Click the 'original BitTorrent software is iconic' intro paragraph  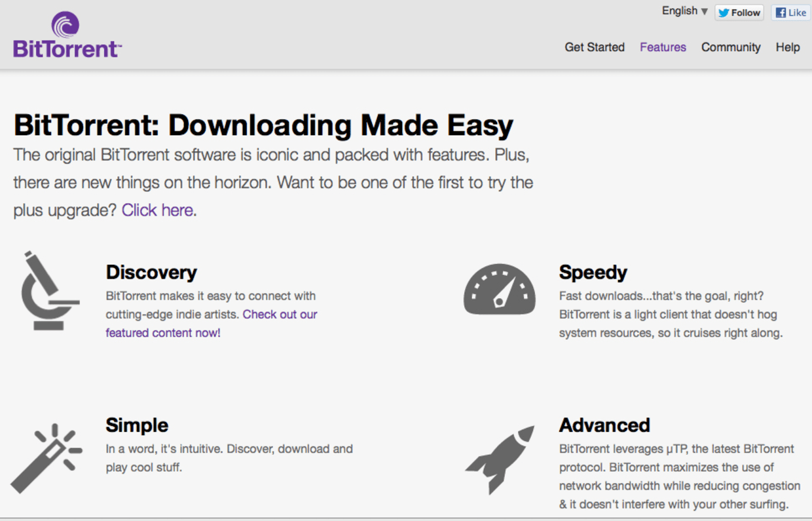tap(273, 183)
